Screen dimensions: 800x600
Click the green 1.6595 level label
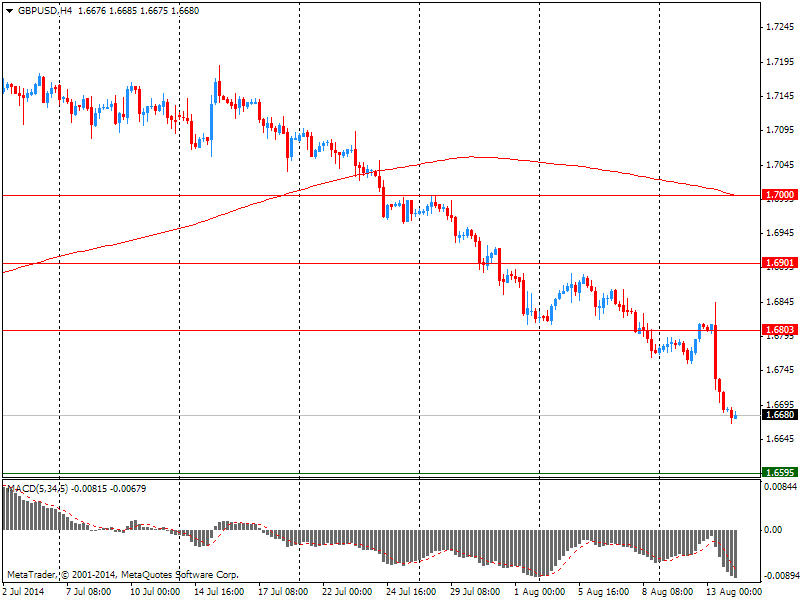point(780,472)
